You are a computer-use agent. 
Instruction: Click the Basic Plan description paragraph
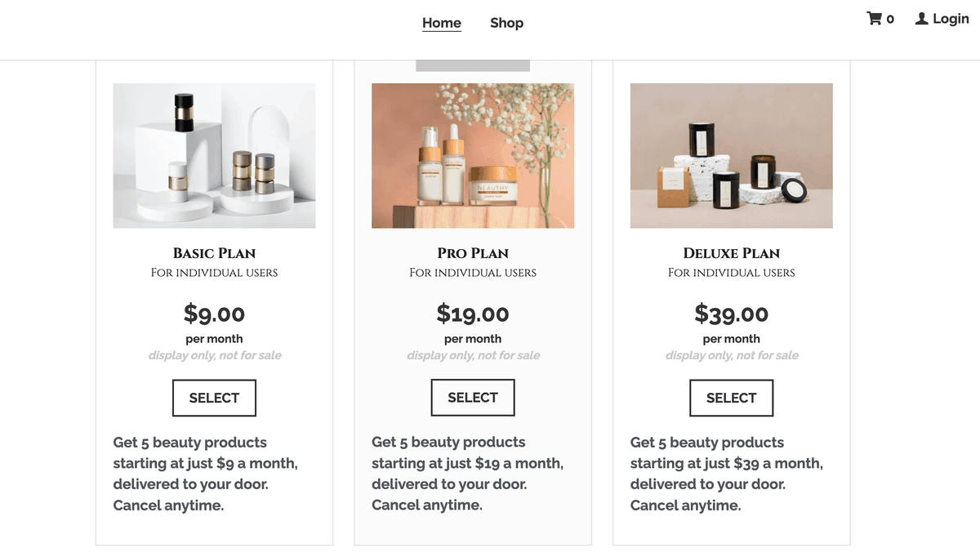point(205,474)
